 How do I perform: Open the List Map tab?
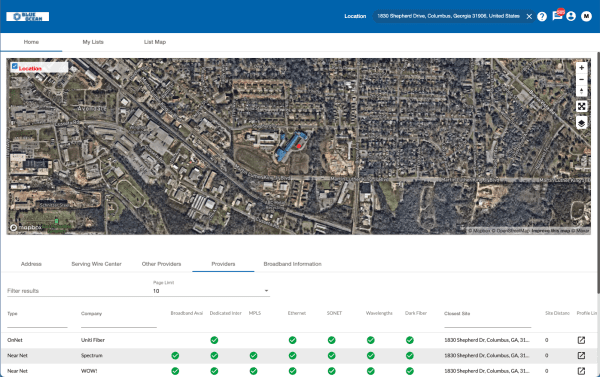click(155, 42)
